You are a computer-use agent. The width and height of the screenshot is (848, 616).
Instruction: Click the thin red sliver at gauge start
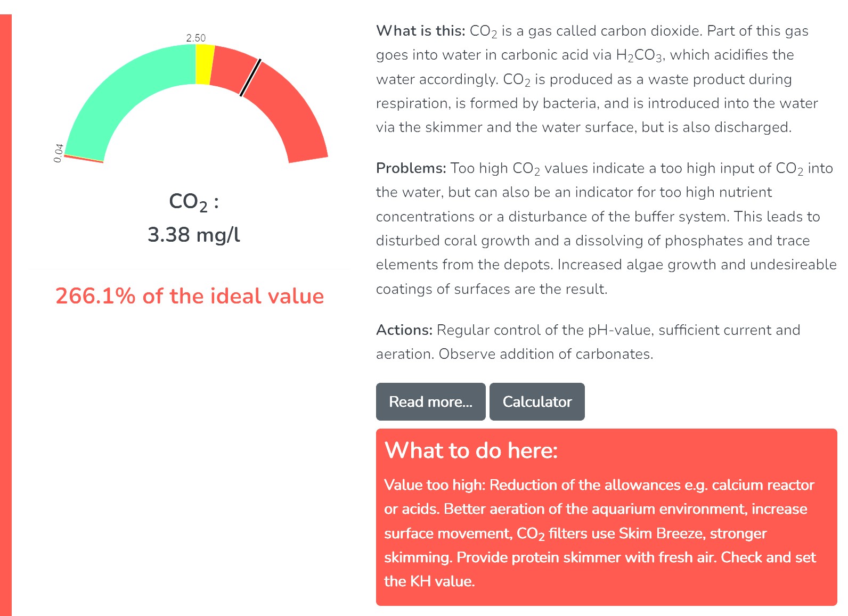[x=84, y=159]
